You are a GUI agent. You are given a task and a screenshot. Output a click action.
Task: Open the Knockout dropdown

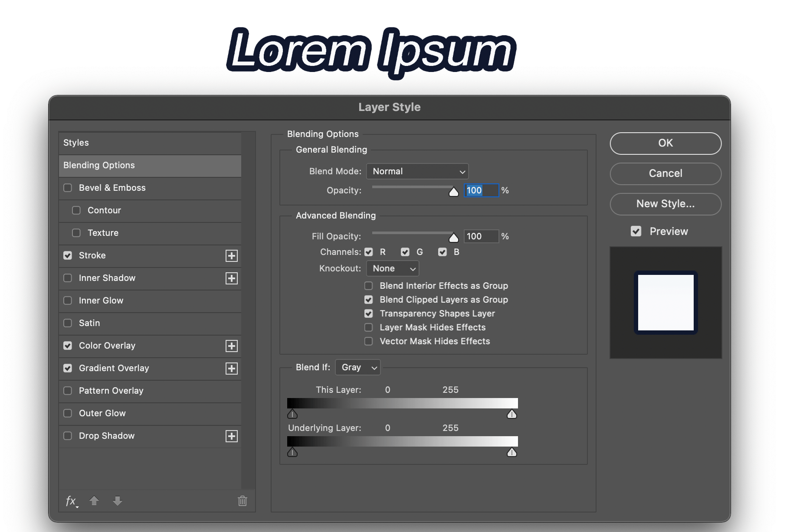pyautogui.click(x=392, y=268)
